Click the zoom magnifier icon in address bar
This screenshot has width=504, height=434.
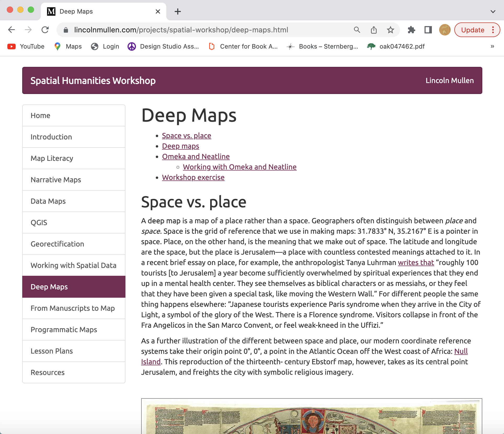(x=357, y=30)
